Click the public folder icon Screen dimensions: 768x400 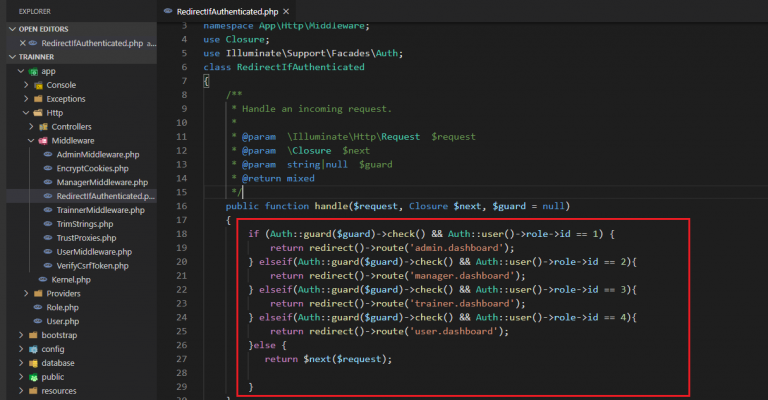[x=33, y=377]
